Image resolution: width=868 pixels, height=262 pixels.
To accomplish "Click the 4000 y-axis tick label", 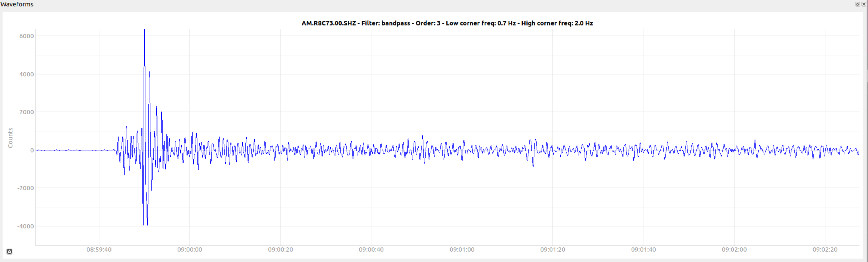I will click(x=27, y=74).
